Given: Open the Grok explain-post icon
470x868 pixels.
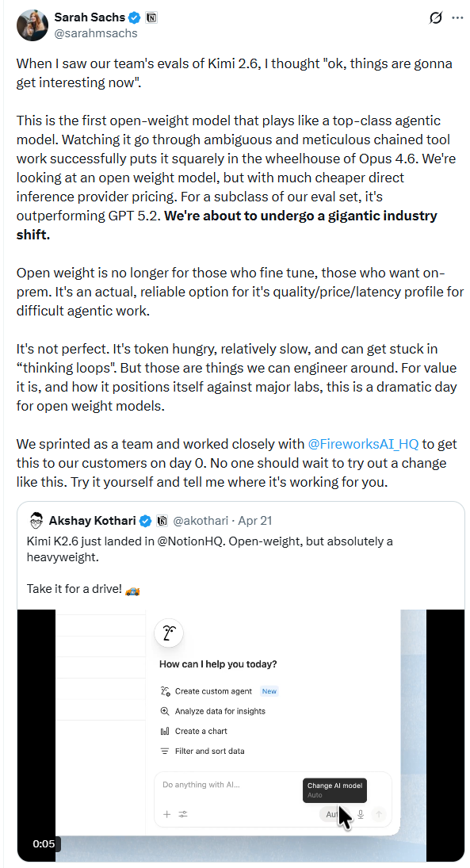Looking at the screenshot, I should pos(436,17).
